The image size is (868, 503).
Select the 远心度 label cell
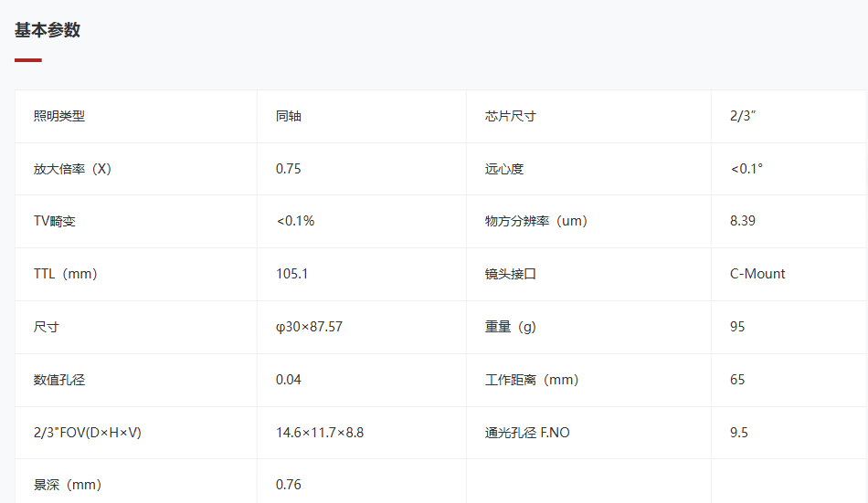tap(588, 169)
